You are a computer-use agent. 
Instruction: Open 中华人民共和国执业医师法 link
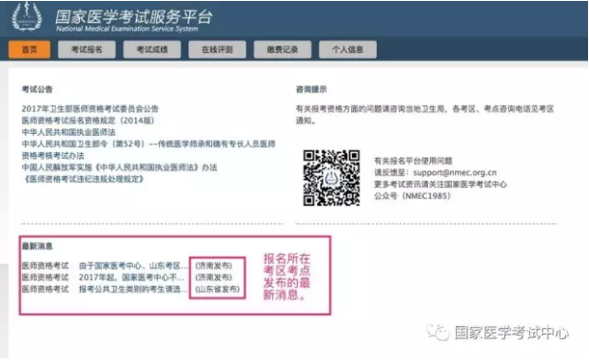[69, 132]
